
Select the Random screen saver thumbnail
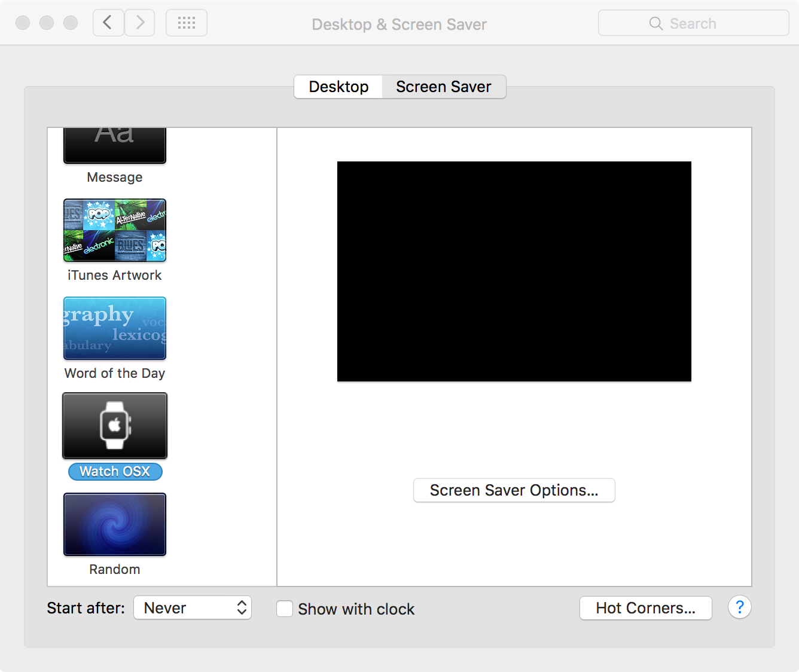pos(115,524)
